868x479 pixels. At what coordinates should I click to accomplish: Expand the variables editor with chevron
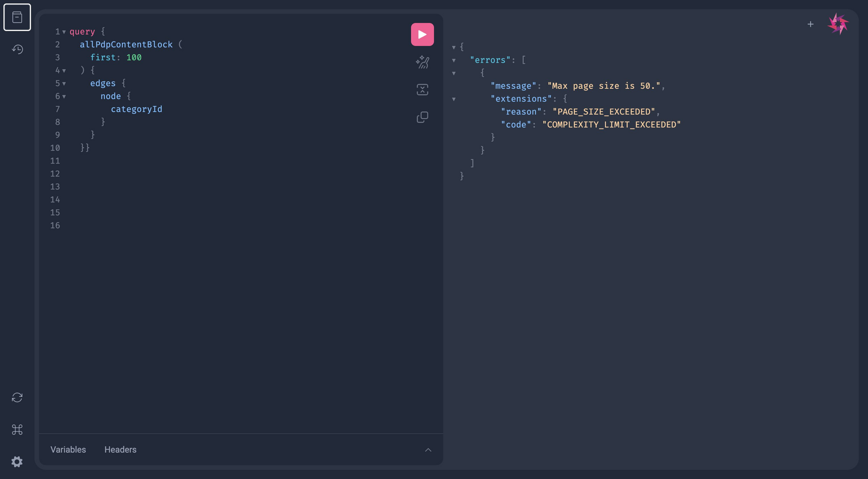428,450
